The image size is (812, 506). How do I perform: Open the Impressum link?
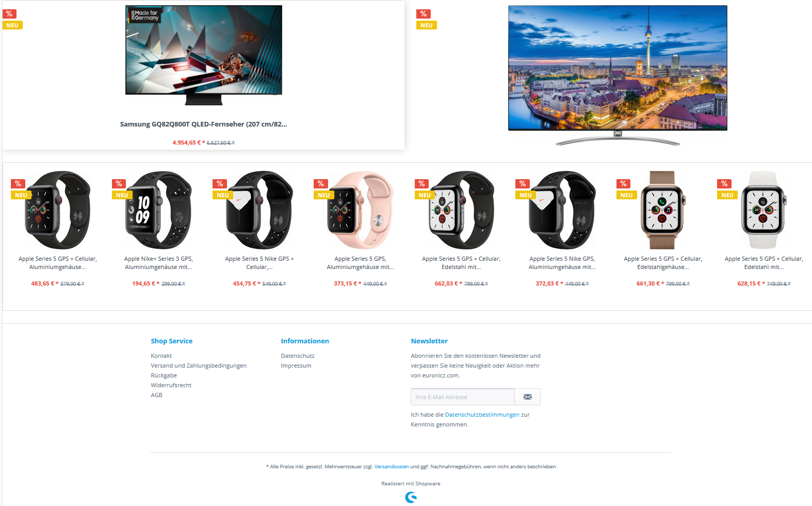(x=296, y=366)
